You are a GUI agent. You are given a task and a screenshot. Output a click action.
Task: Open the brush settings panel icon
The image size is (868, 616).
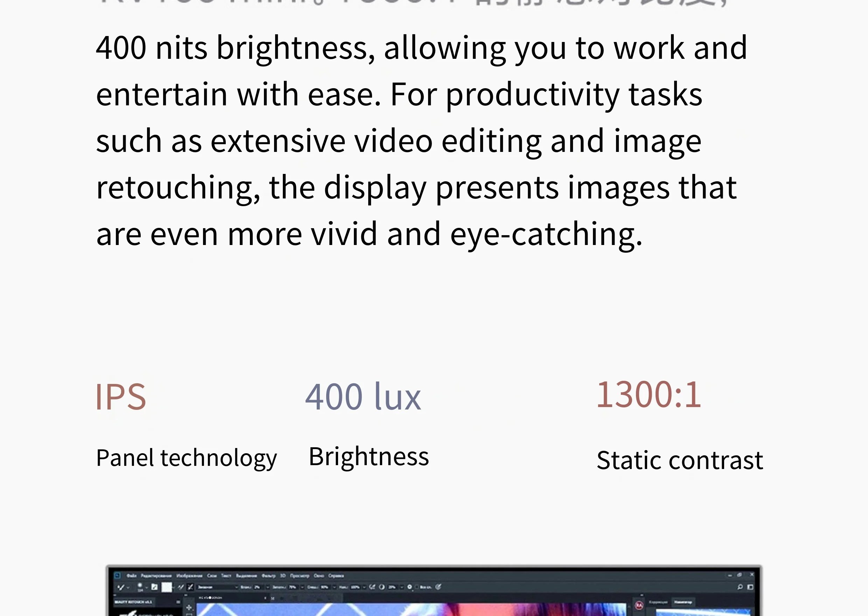point(154,587)
